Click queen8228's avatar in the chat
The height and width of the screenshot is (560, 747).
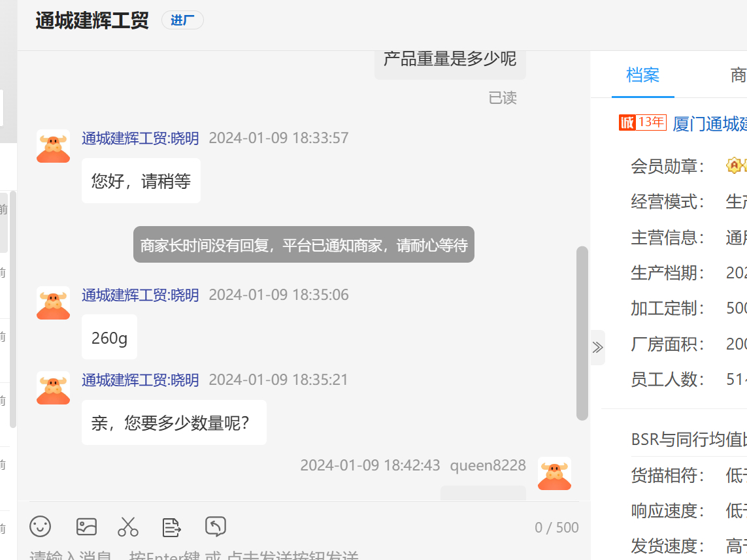pos(554,474)
